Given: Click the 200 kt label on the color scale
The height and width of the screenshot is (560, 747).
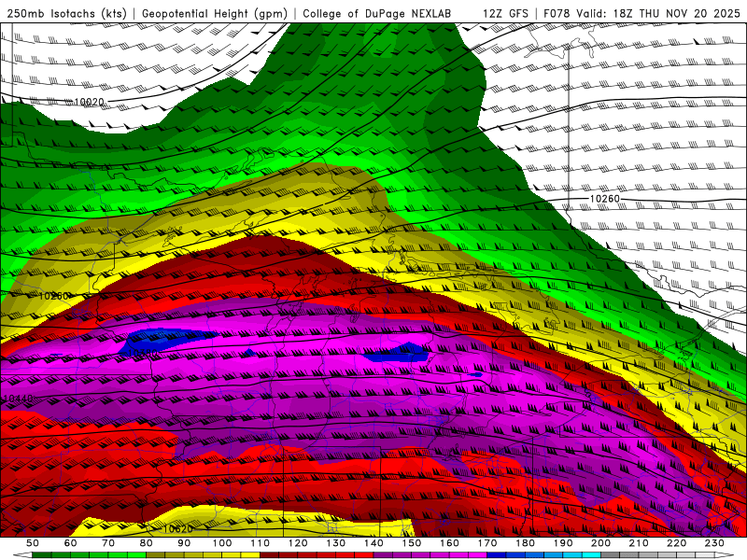Looking at the screenshot, I should (x=600, y=543).
